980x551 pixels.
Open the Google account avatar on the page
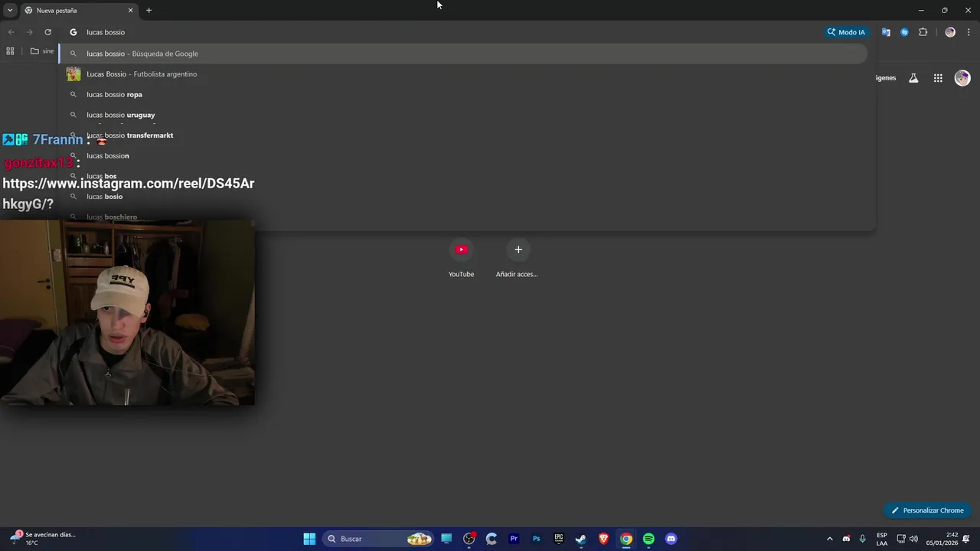point(962,78)
